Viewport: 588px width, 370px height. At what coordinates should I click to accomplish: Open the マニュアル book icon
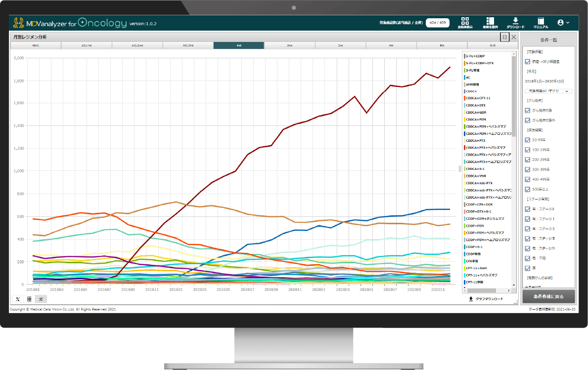pos(541,22)
